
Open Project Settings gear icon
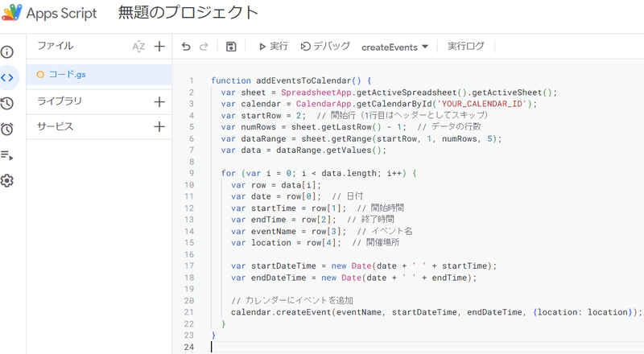pos(7,181)
